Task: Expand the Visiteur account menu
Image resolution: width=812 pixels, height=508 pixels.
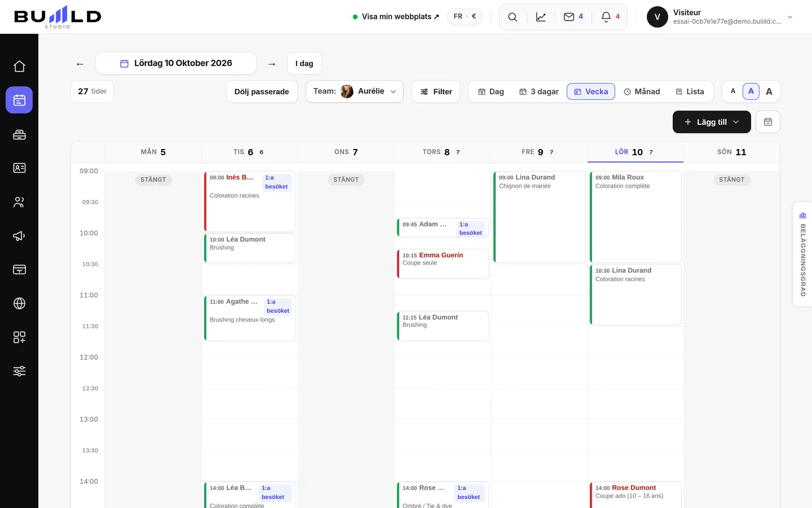Action: 721,17
